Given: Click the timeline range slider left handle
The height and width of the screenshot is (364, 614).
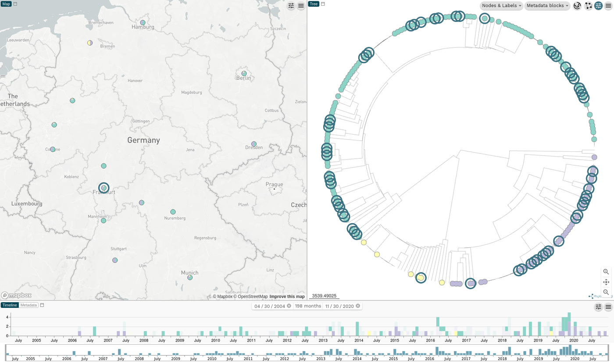Looking at the screenshot, I should [6, 353].
